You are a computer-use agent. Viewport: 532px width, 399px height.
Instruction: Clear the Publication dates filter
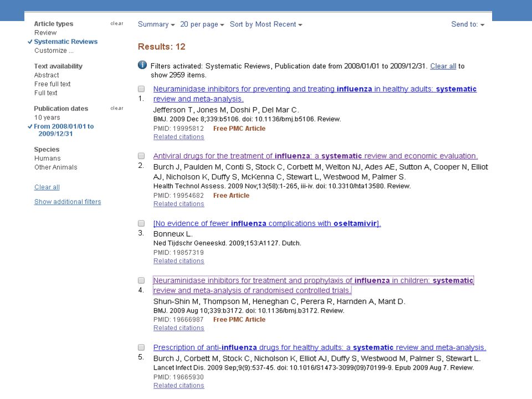point(117,108)
